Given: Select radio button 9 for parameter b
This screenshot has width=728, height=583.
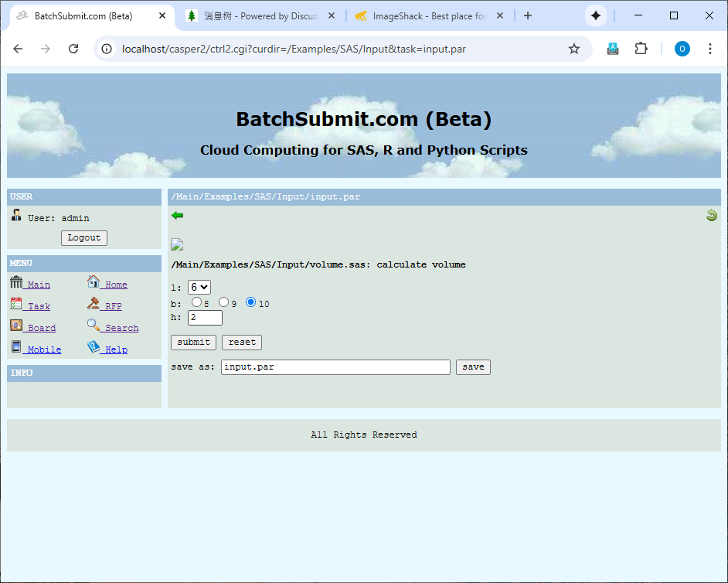Looking at the screenshot, I should (224, 302).
